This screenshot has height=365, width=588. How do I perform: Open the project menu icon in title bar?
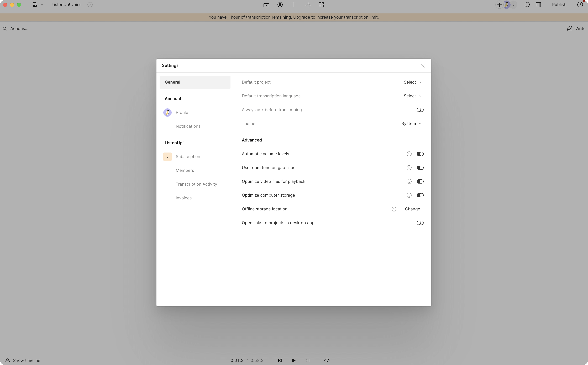click(x=35, y=5)
